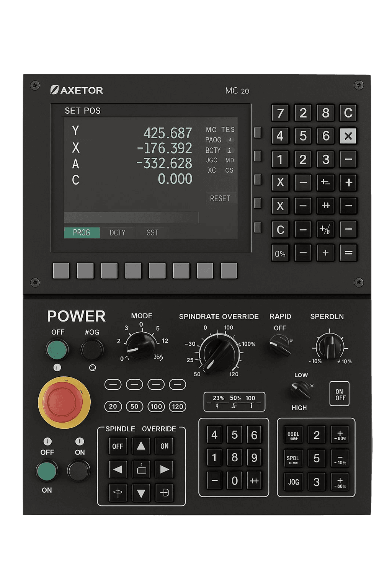Screen dimensions: 392x588
Task: Select the oval 50 preset button
Action: 134,406
